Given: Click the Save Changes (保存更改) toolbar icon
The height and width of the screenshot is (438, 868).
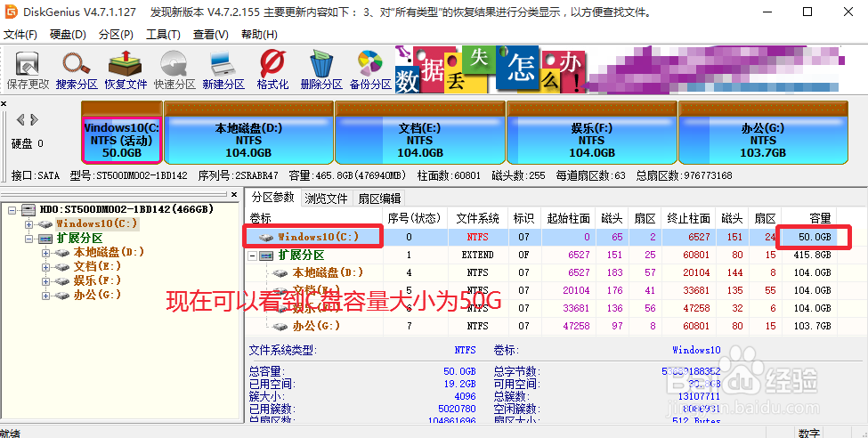Looking at the screenshot, I should [x=28, y=70].
